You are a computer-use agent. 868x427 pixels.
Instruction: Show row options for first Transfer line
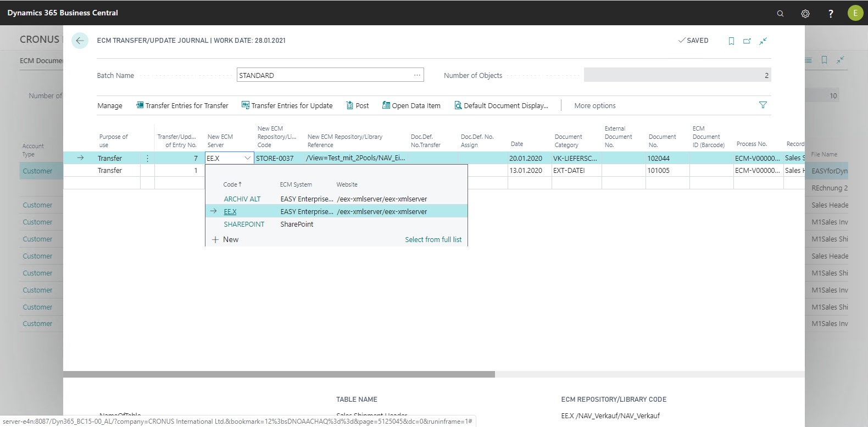coord(147,158)
